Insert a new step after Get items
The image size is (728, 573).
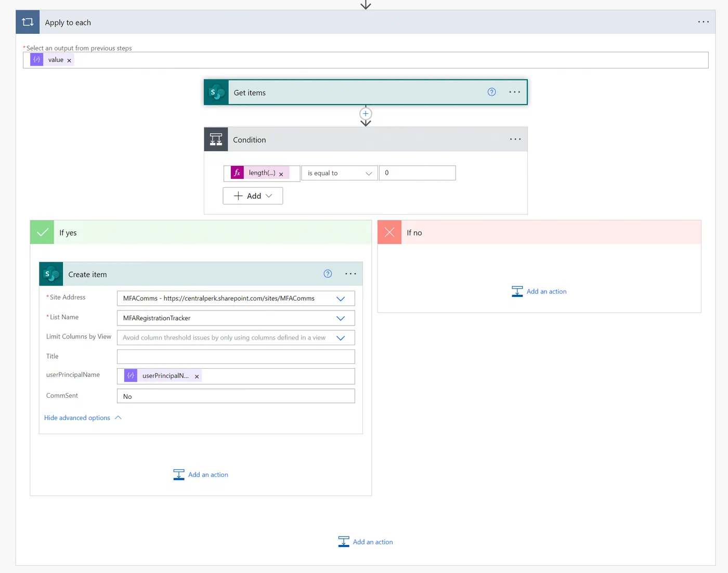[366, 113]
